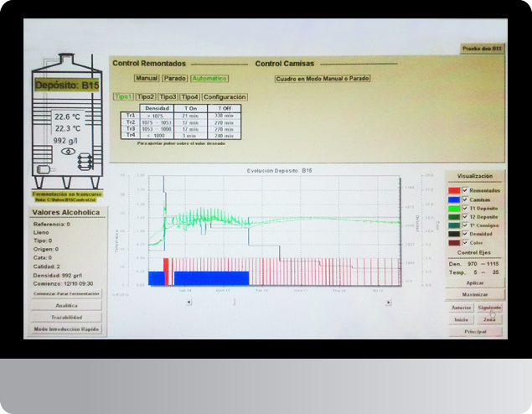Toggle the Densidad series checkbox

(x=465, y=233)
